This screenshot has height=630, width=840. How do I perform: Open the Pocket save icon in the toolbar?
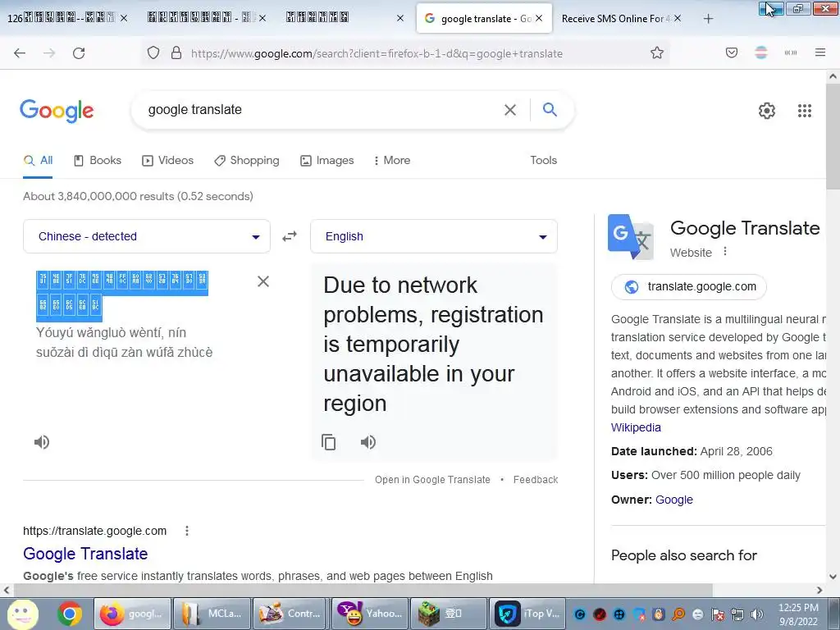click(x=731, y=52)
